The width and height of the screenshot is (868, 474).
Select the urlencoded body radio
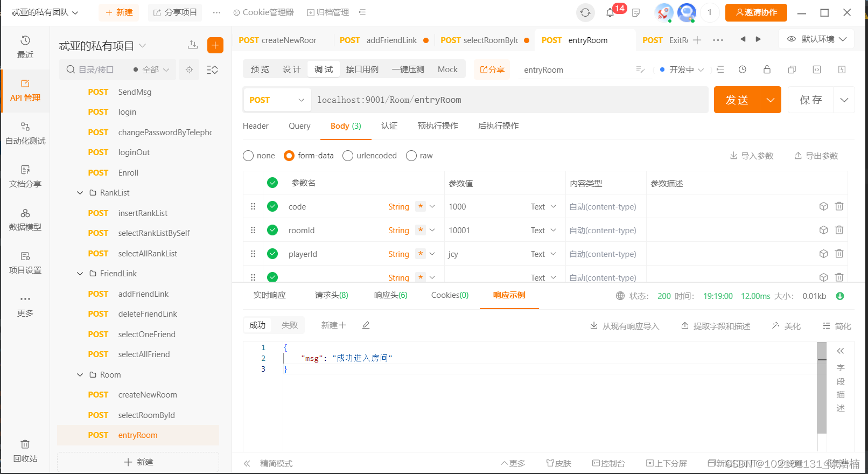(348, 156)
